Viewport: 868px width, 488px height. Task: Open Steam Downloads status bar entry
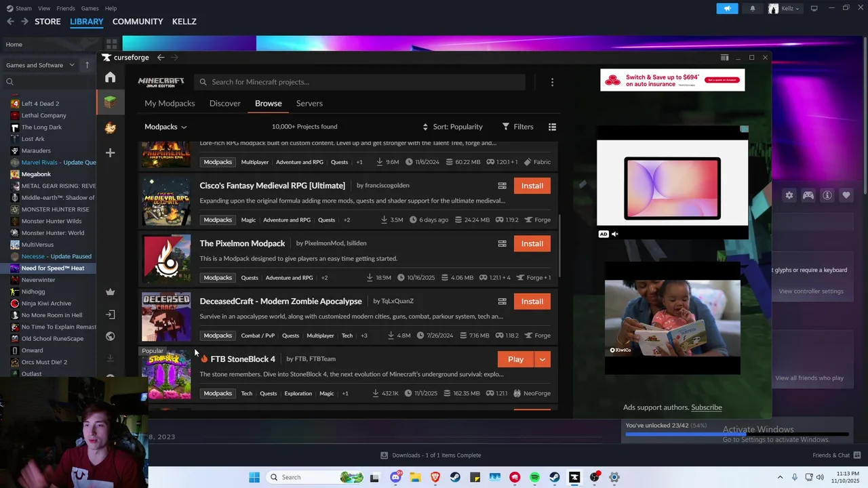(x=431, y=455)
